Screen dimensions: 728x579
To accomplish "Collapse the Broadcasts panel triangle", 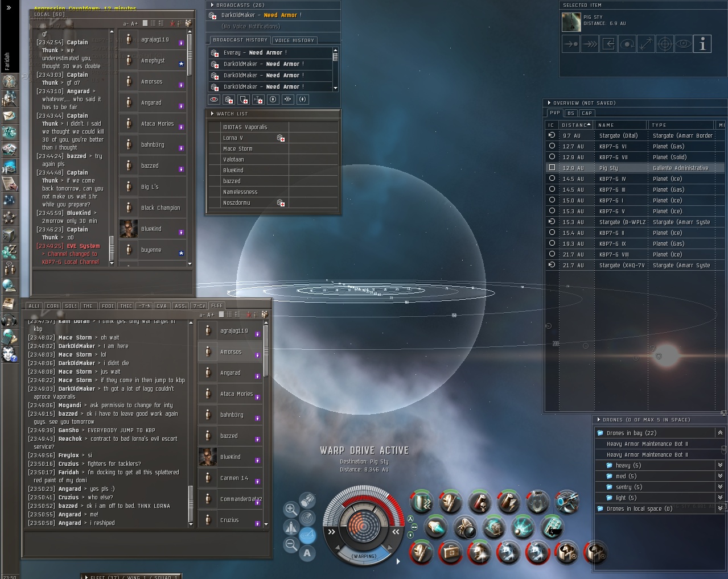I will point(212,5).
